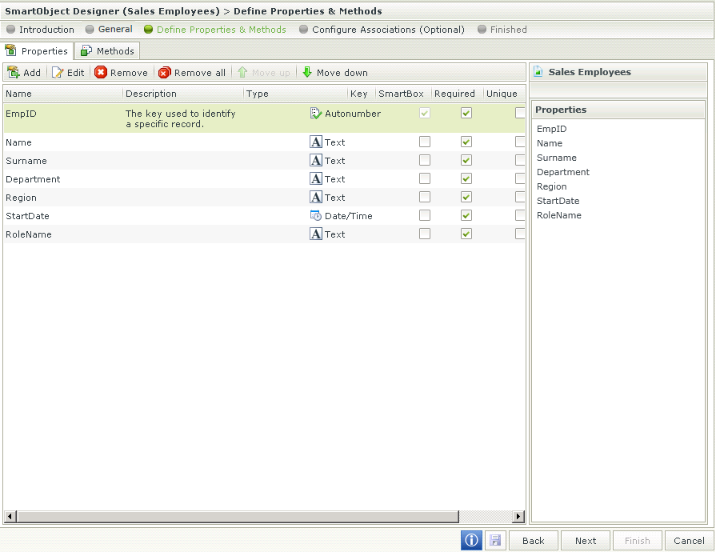Screen dimensions: 715x552
Task: Uncheck Required for Department
Action: [x=466, y=179]
